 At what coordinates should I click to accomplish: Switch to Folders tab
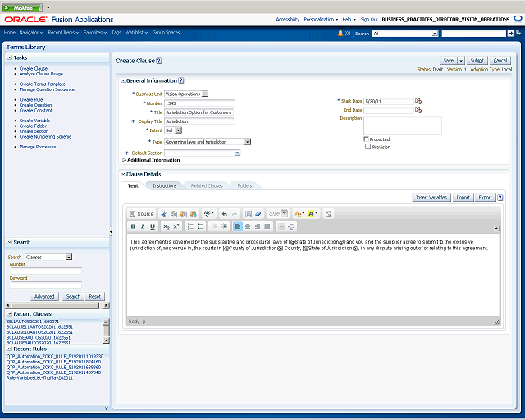click(244, 186)
